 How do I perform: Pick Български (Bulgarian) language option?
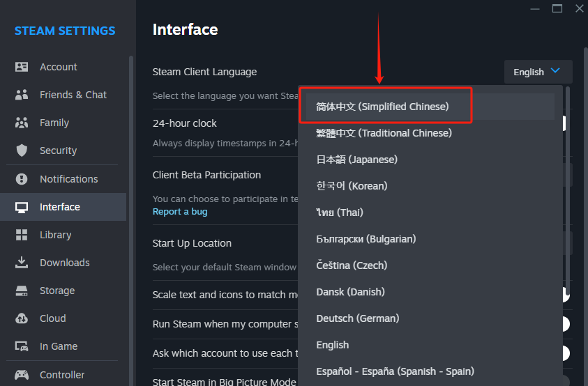(430, 239)
